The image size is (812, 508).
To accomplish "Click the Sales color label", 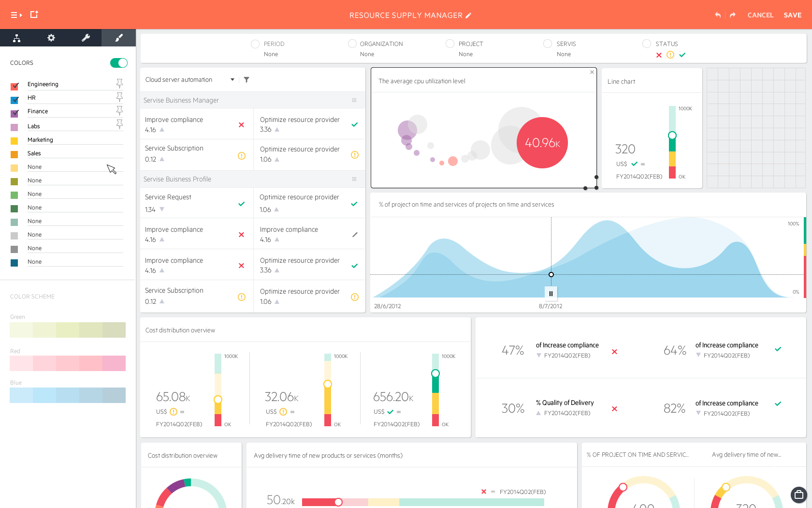I will pyautogui.click(x=34, y=153).
